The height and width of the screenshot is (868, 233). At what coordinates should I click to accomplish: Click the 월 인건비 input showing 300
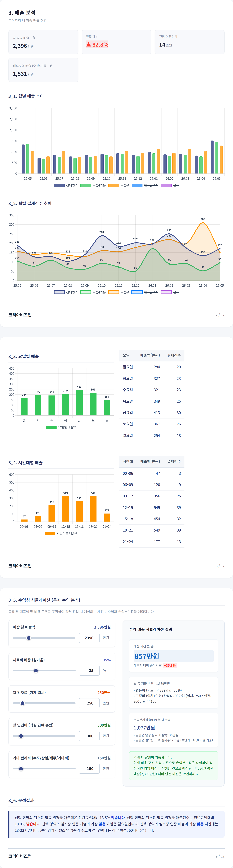[x=89, y=736]
